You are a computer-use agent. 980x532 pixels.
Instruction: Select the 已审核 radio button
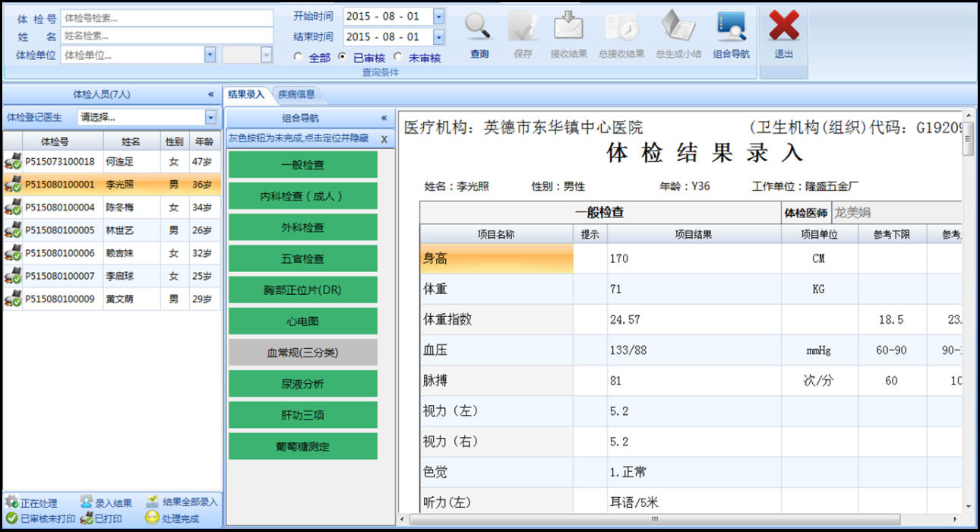pos(343,57)
